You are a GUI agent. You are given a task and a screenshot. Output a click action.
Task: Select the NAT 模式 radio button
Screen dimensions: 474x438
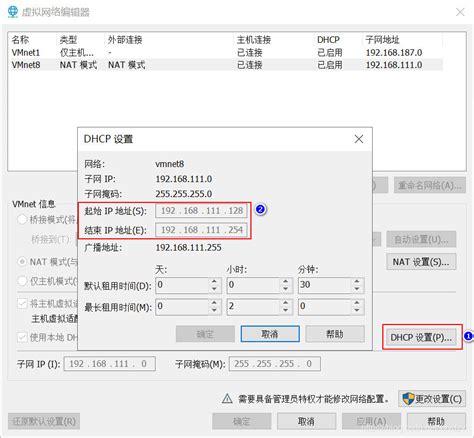[22, 262]
